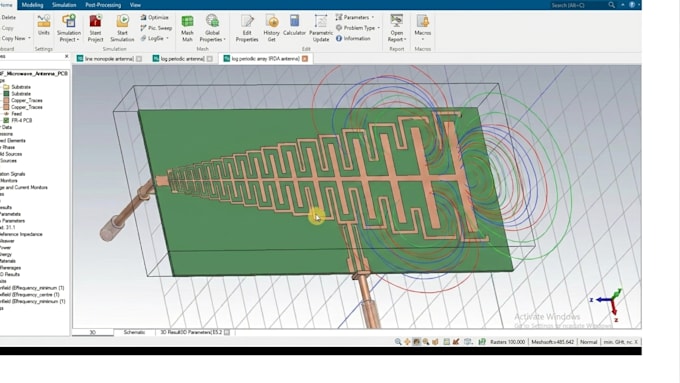The width and height of the screenshot is (680, 383).
Task: Show project Information
Action: 353,38
